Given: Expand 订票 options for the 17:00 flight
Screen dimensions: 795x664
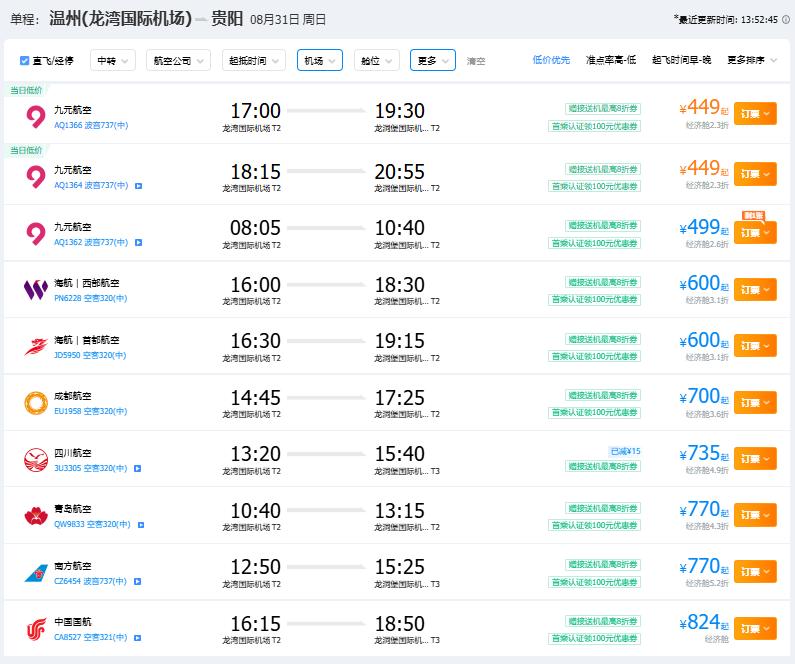Looking at the screenshot, I should click(755, 114).
